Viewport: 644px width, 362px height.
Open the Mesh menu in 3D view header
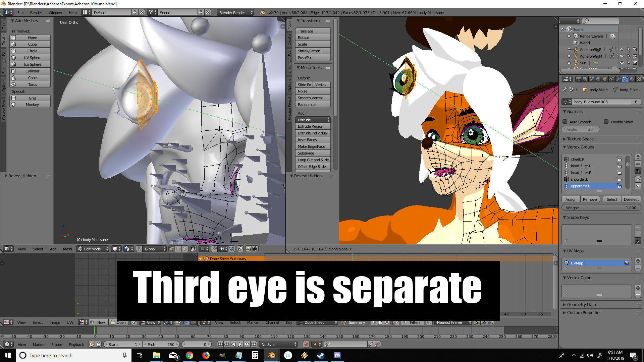[67, 249]
